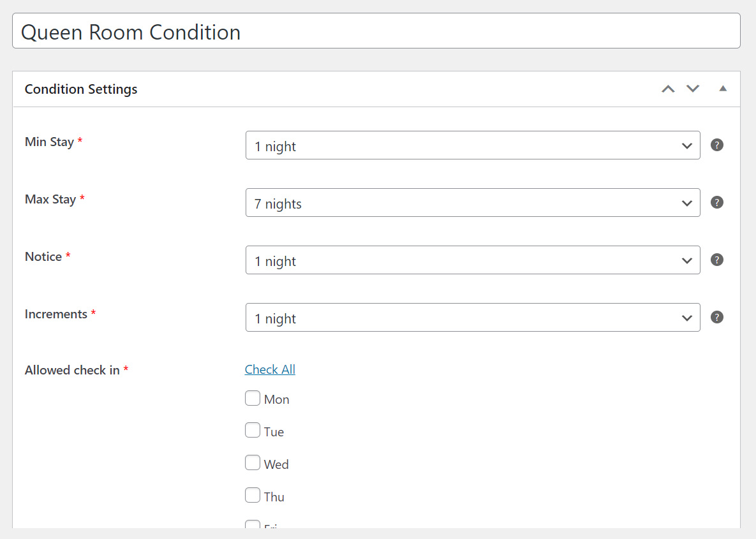Select Thu as allowed check-in day
This screenshot has height=539, width=756.
(x=253, y=495)
